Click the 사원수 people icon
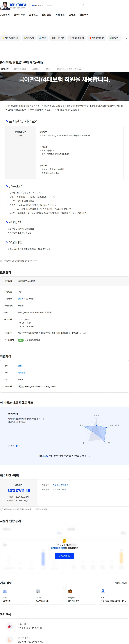Image resolution: width=129 pixels, height=644 pixels. click(5, 591)
